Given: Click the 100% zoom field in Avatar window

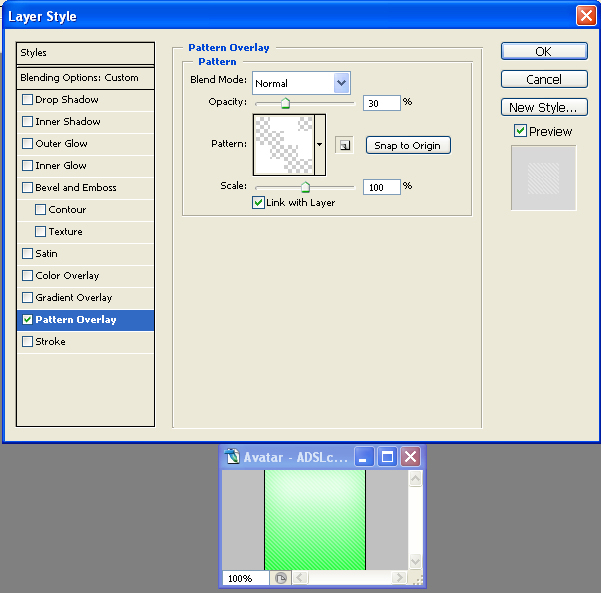Looking at the screenshot, I should click(x=246, y=578).
